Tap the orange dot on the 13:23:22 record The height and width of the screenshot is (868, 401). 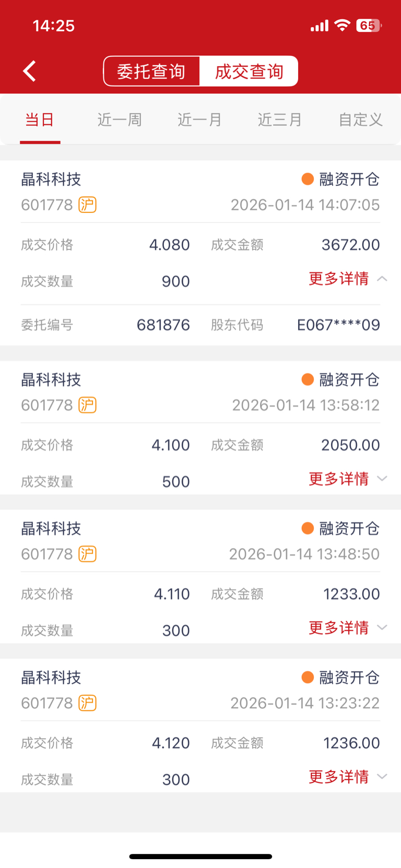pyautogui.click(x=308, y=677)
